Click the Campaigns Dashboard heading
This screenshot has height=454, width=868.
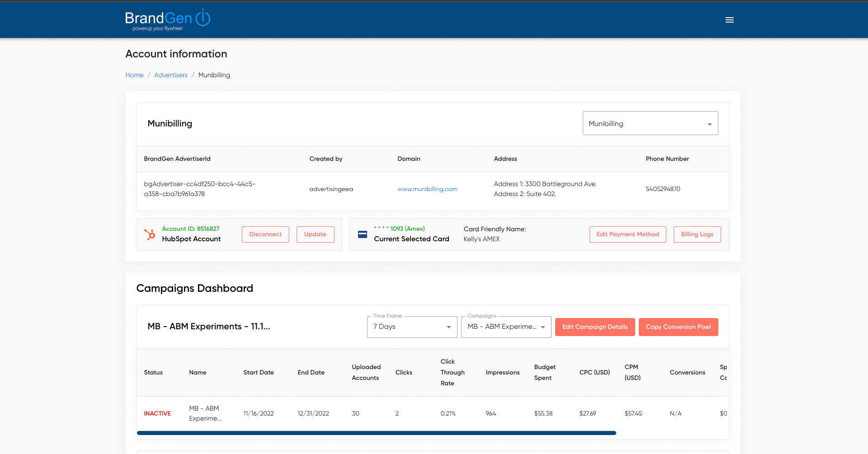point(195,288)
